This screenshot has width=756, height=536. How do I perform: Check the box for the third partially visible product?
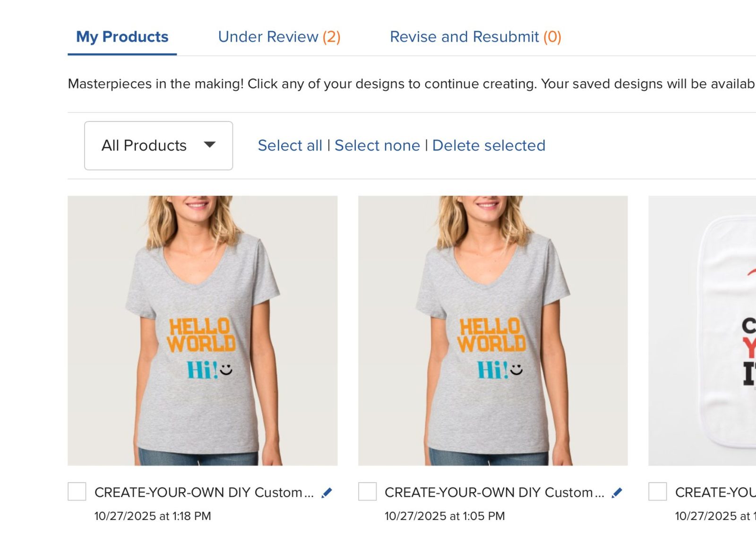657,492
